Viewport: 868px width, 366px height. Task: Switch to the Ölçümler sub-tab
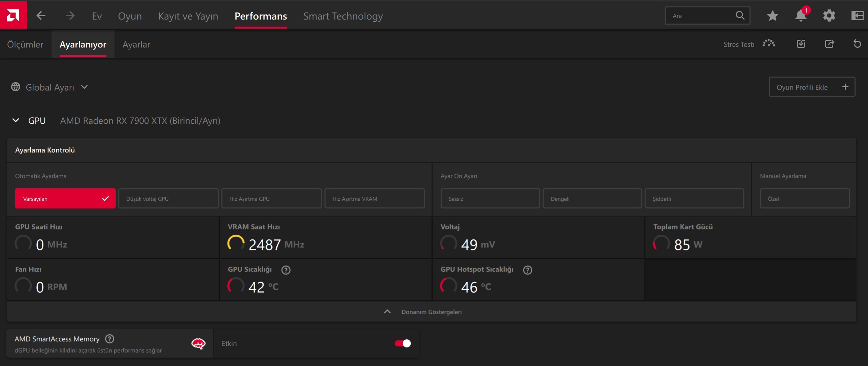click(25, 44)
